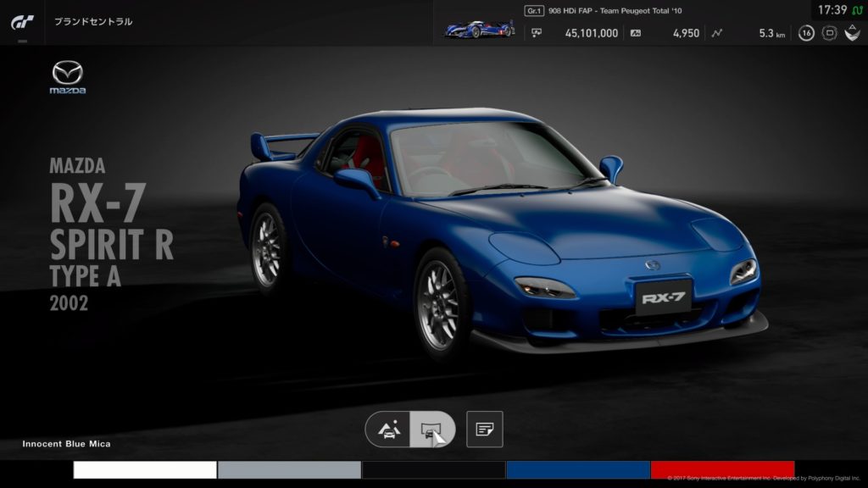This screenshot has height=488, width=868.
Task: Select the black paint color swatch
Action: pyautogui.click(x=434, y=470)
